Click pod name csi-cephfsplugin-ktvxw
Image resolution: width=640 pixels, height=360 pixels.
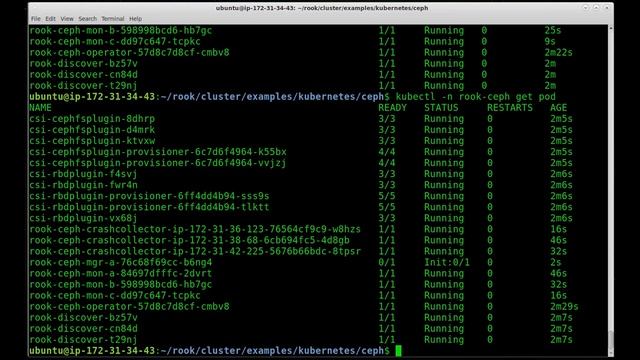(92, 141)
